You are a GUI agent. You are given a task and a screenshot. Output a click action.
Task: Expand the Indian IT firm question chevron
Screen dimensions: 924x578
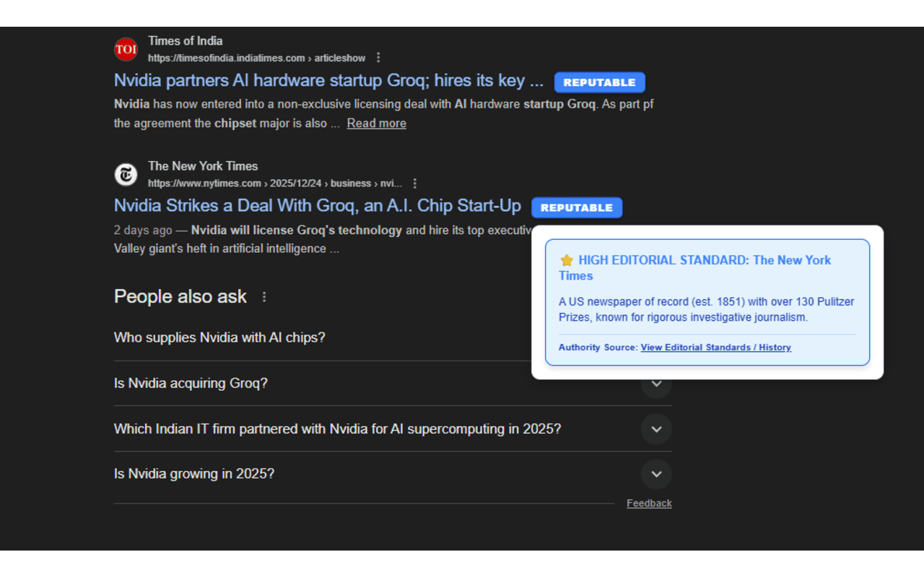pos(656,429)
